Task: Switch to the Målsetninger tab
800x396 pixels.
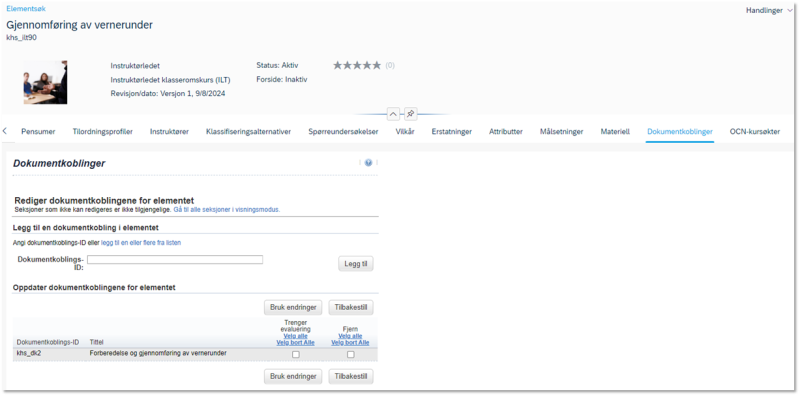Action: [562, 132]
